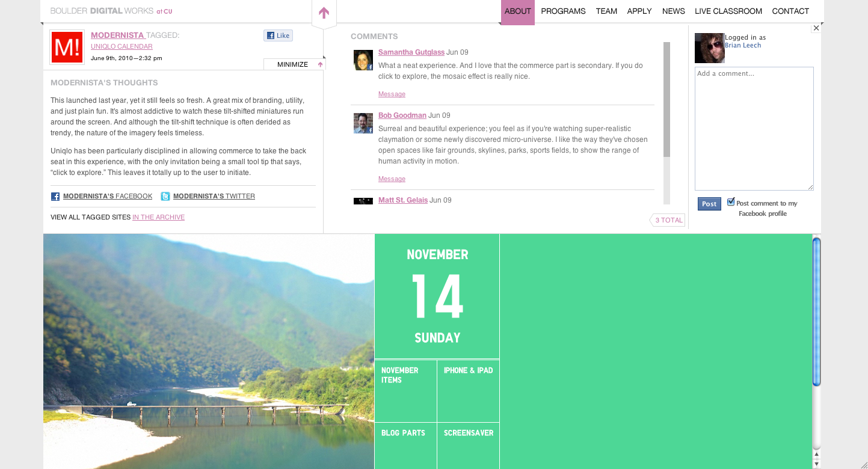Close the panel with the X icon

(x=816, y=28)
